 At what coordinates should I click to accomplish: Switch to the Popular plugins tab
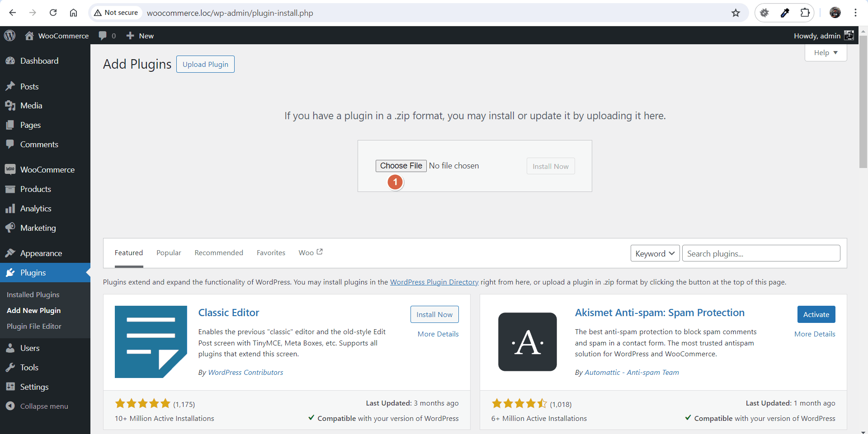point(169,252)
